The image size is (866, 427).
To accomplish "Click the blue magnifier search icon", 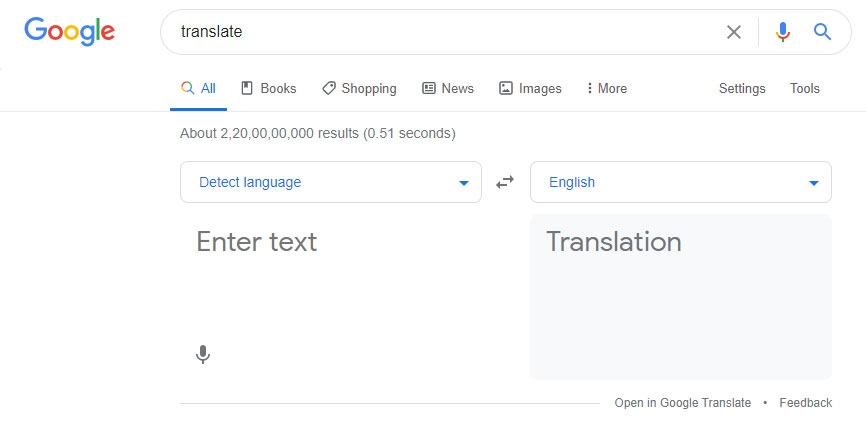I will tap(822, 32).
